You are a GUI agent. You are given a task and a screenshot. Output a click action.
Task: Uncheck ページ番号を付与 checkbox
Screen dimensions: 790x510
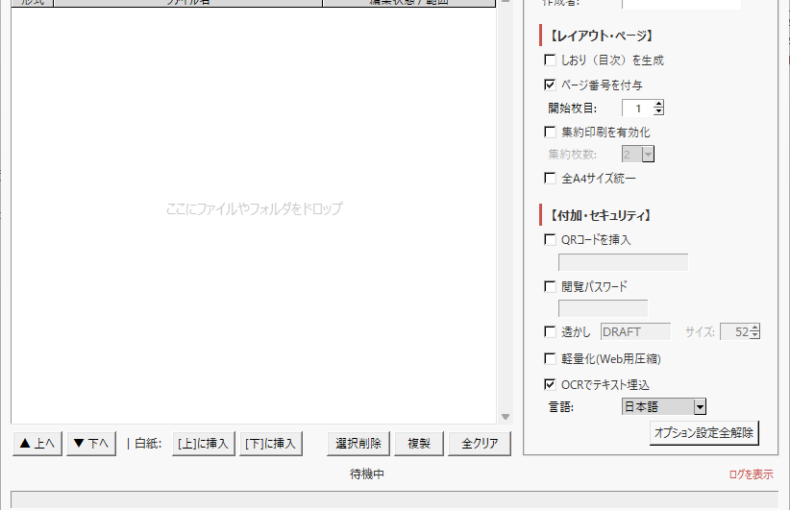(x=550, y=86)
